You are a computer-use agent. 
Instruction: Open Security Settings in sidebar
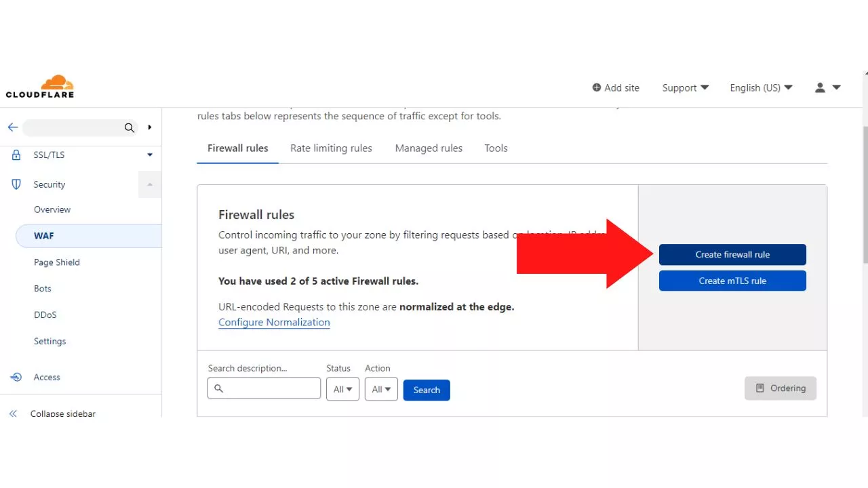click(50, 342)
